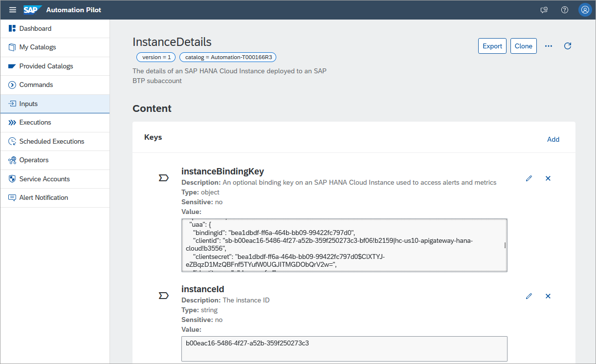Click the instanceBindingKey key name

coord(222,171)
